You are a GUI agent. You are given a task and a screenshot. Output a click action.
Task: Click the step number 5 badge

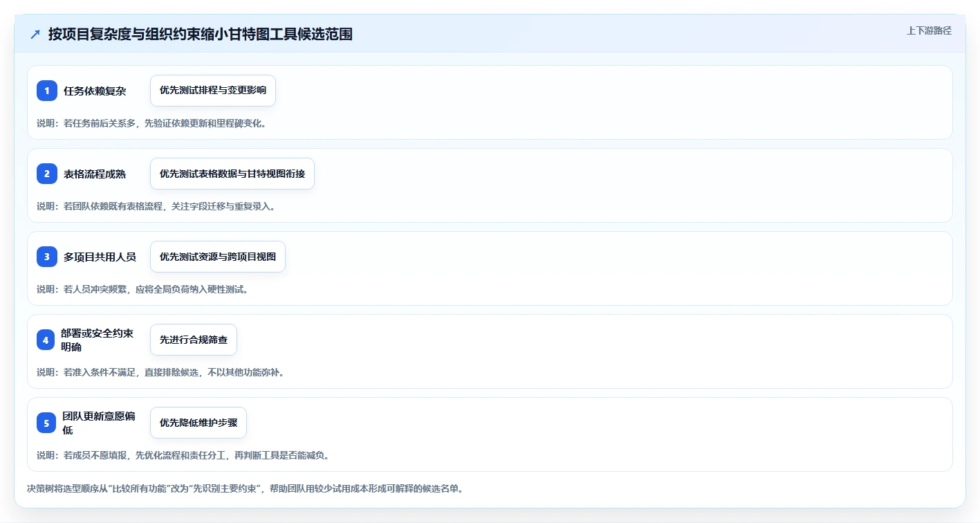pyautogui.click(x=46, y=423)
